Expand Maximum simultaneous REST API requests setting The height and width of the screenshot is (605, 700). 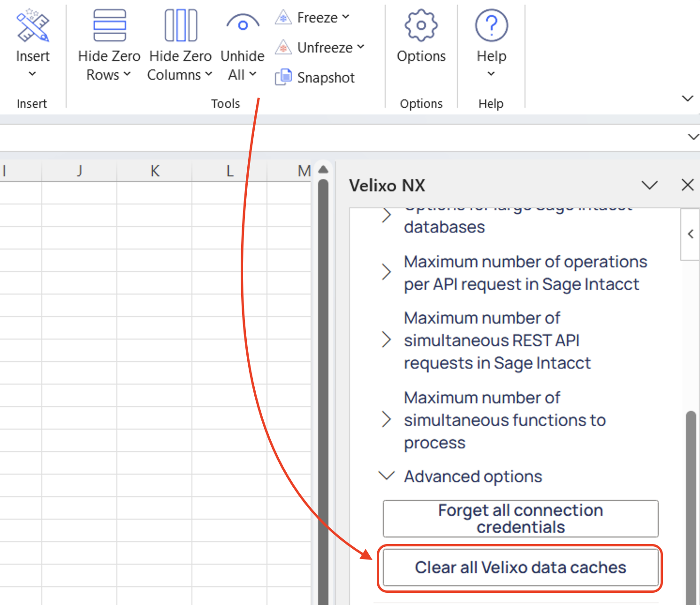(x=387, y=340)
